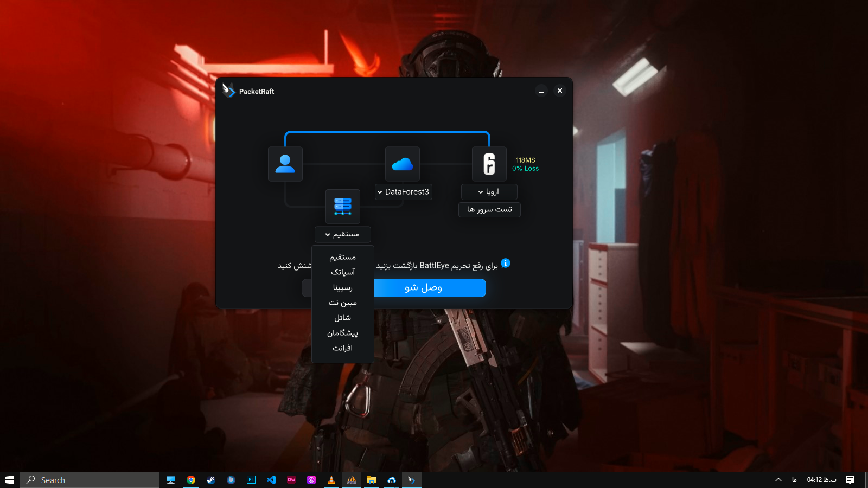Click the PacketRaft icon in the taskbar
This screenshot has height=488, width=868.
tap(412, 480)
